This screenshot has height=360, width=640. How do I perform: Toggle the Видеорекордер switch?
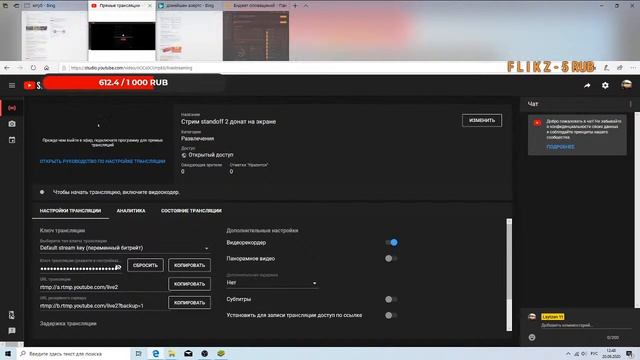click(391, 242)
